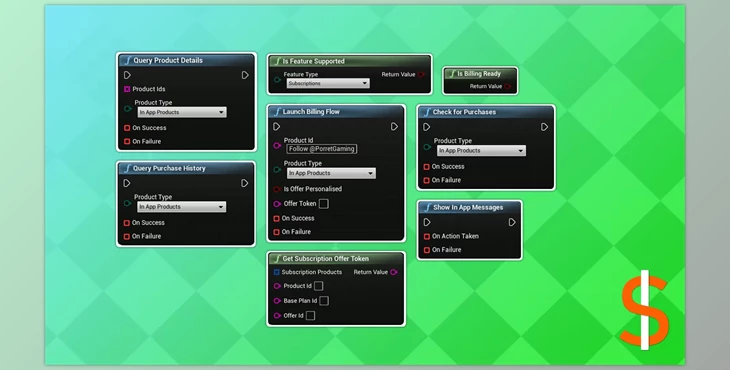Image resolution: width=730 pixels, height=370 pixels.
Task: Open Product Type dropdown in Check for Purchases
Action: tap(481, 150)
